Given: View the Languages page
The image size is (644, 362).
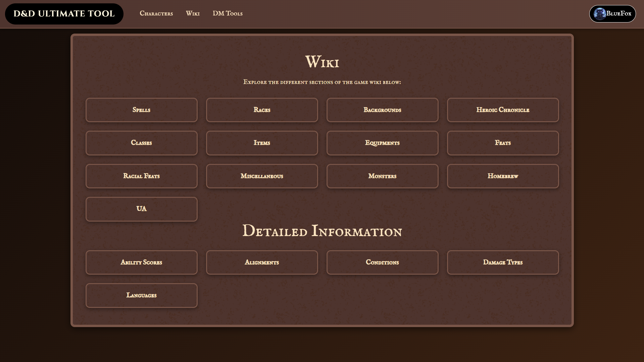Looking at the screenshot, I should tap(141, 295).
